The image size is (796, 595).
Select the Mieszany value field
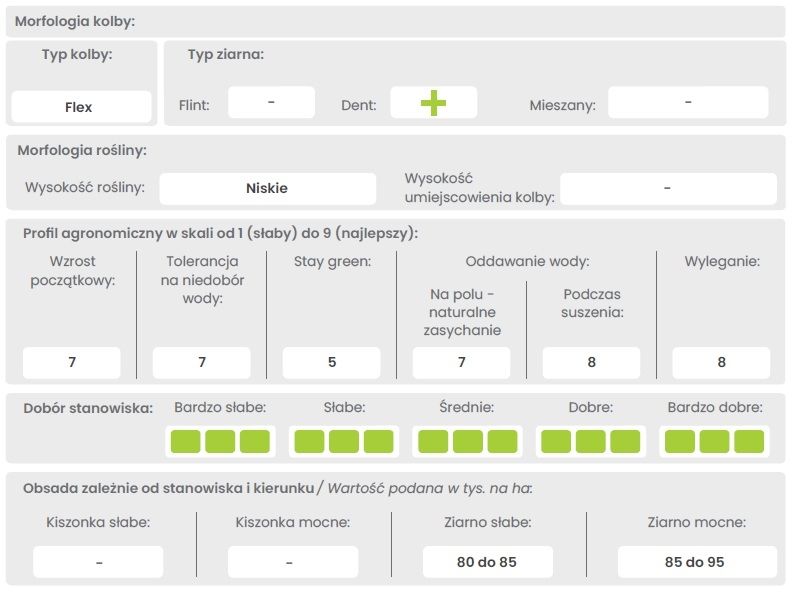coord(688,103)
